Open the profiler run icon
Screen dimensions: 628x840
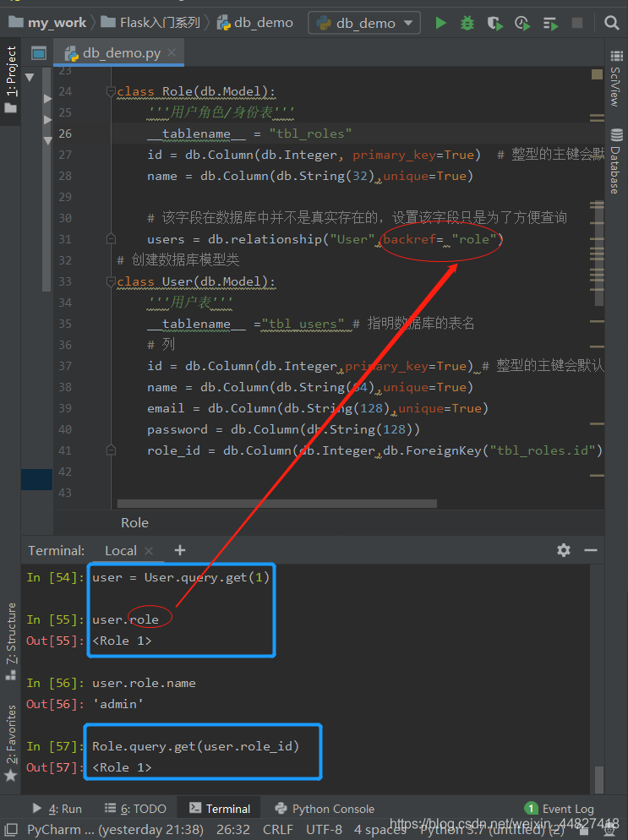click(522, 23)
